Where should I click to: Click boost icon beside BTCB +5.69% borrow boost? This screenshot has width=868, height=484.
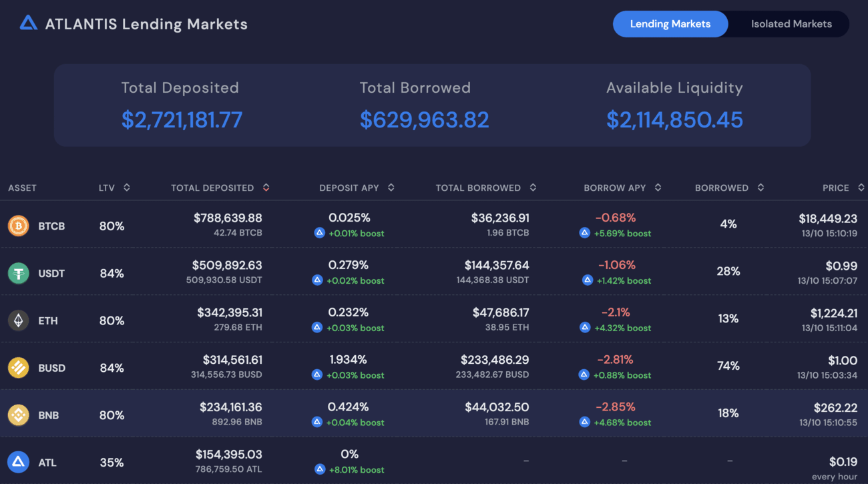(x=584, y=233)
